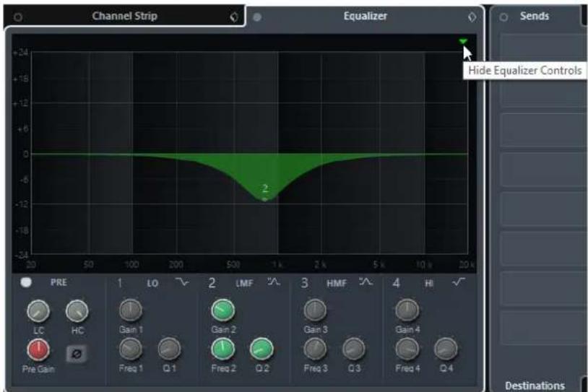Image resolution: width=588 pixels, height=392 pixels.
Task: Click the Freq 4 knob
Action: coord(407,349)
